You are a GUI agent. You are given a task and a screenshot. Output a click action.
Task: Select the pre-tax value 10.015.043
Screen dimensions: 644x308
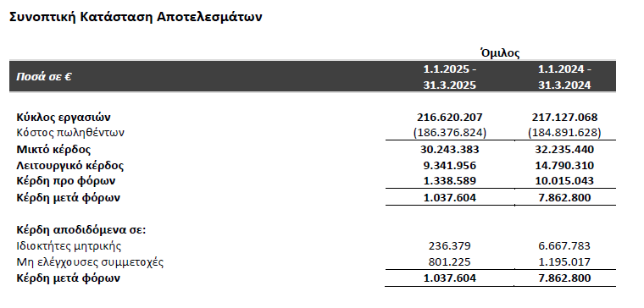564,181
